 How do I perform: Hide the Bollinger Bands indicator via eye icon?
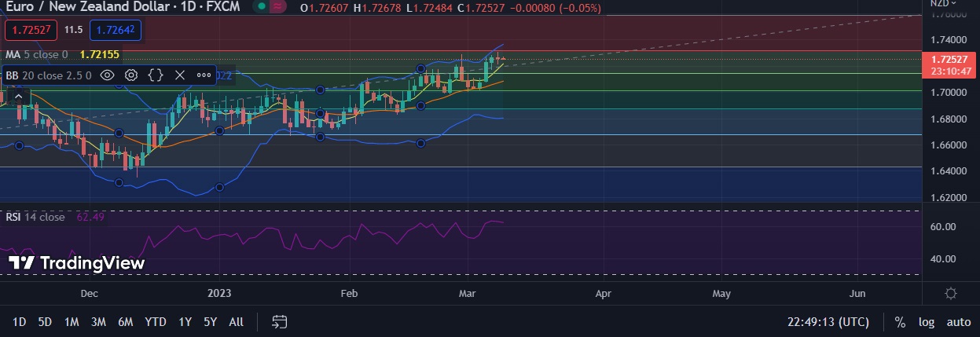pos(108,75)
